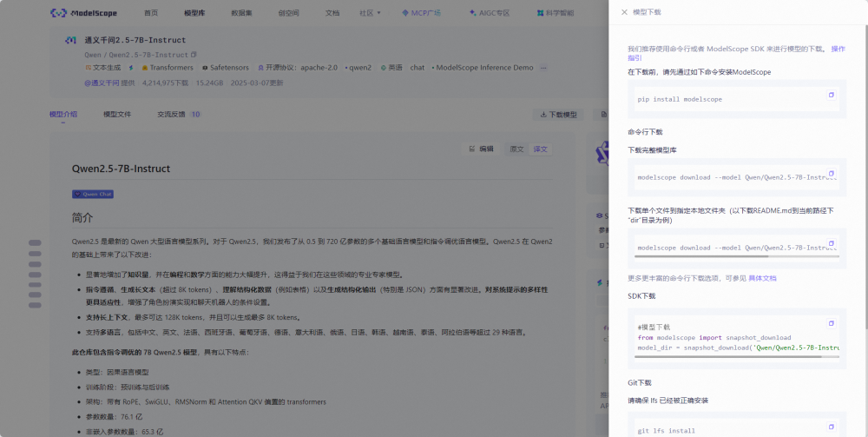Click the 下载模型 button

(x=558, y=115)
